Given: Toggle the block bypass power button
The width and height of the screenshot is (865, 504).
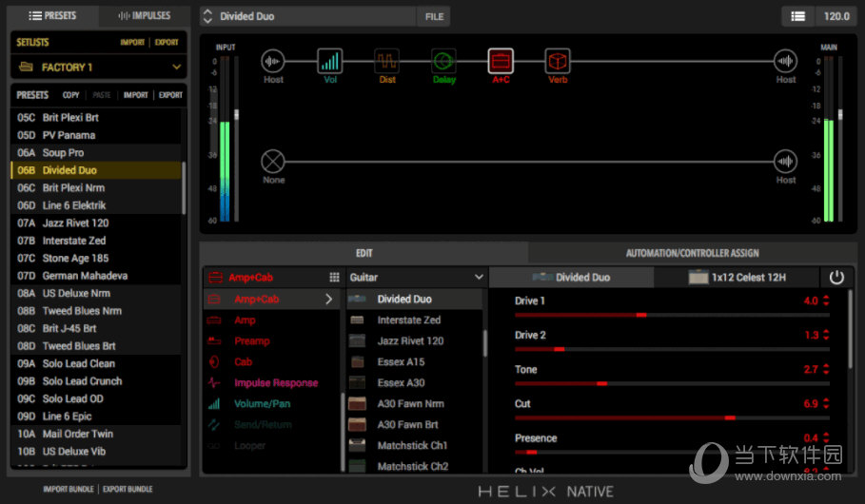Looking at the screenshot, I should [836, 278].
